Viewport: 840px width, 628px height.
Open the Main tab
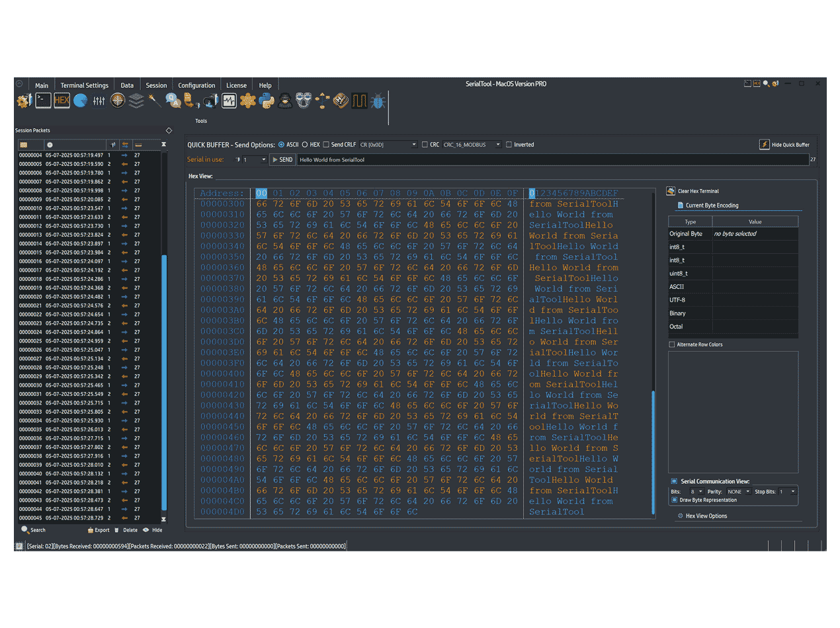click(x=42, y=85)
